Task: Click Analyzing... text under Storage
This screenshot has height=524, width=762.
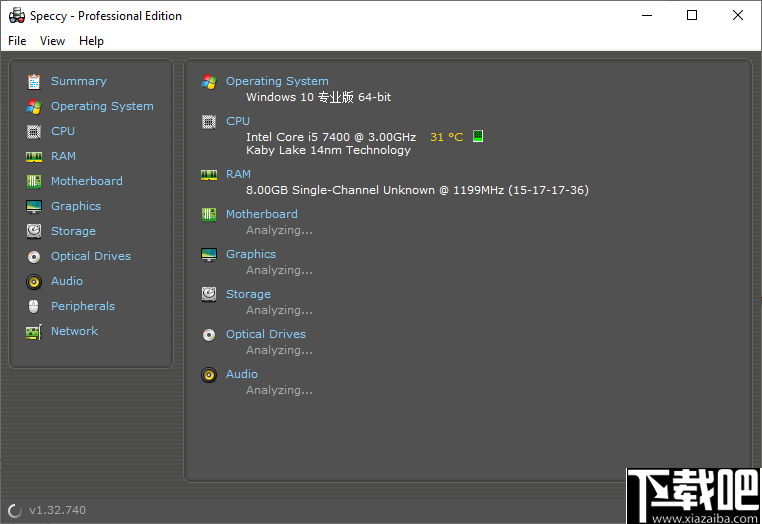Action: coord(279,310)
